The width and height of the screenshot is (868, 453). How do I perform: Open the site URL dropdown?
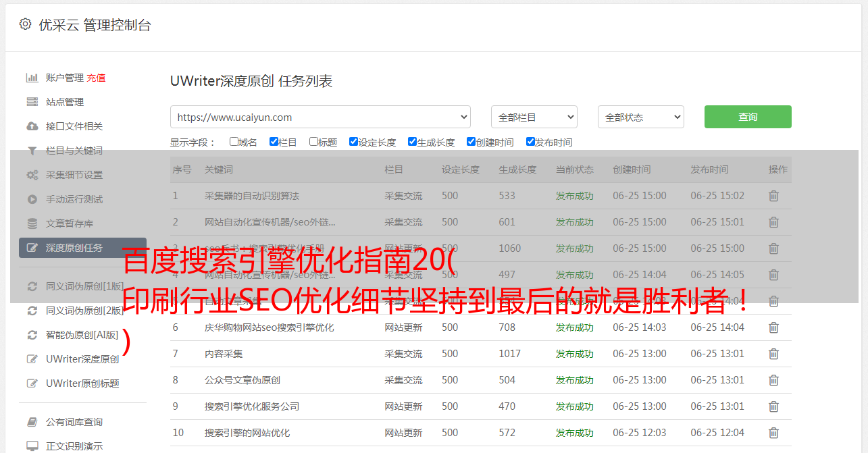click(320, 117)
